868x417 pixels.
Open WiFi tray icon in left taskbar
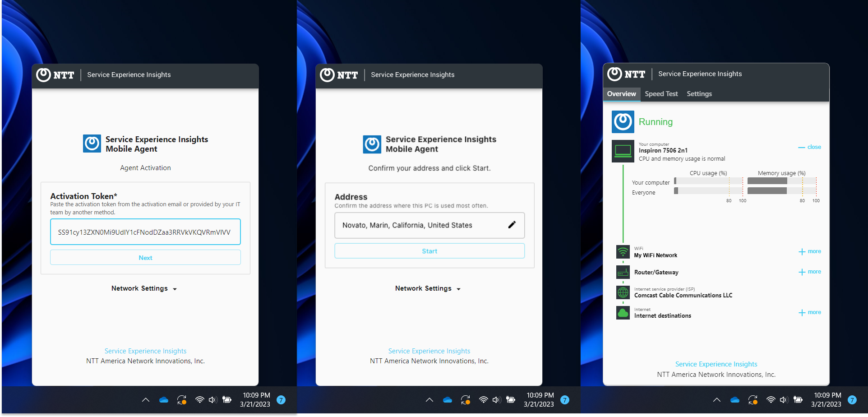click(199, 400)
